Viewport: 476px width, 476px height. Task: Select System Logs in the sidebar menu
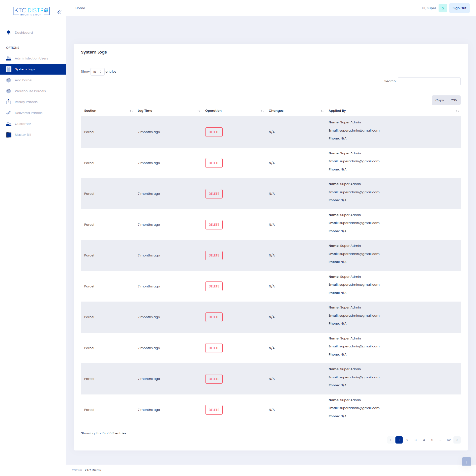point(25,69)
